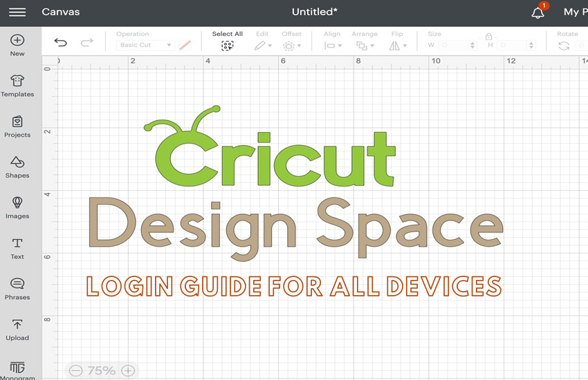Toggle the size lock aspect ratio
The image size is (588, 380).
point(488,37)
